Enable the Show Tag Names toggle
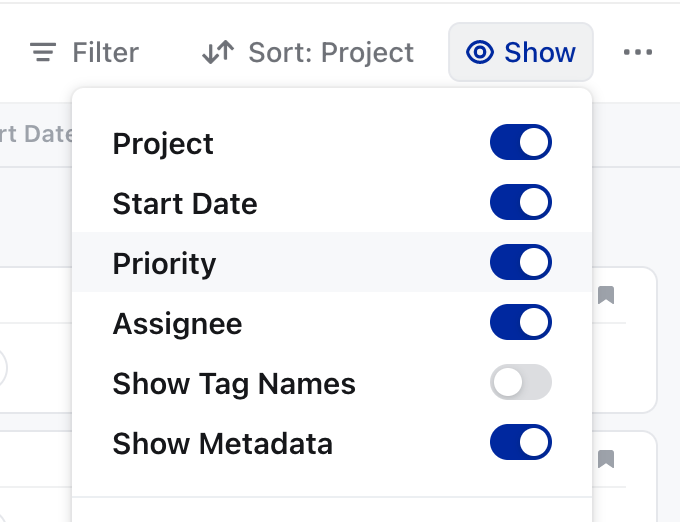Image resolution: width=680 pixels, height=522 pixels. [x=521, y=382]
